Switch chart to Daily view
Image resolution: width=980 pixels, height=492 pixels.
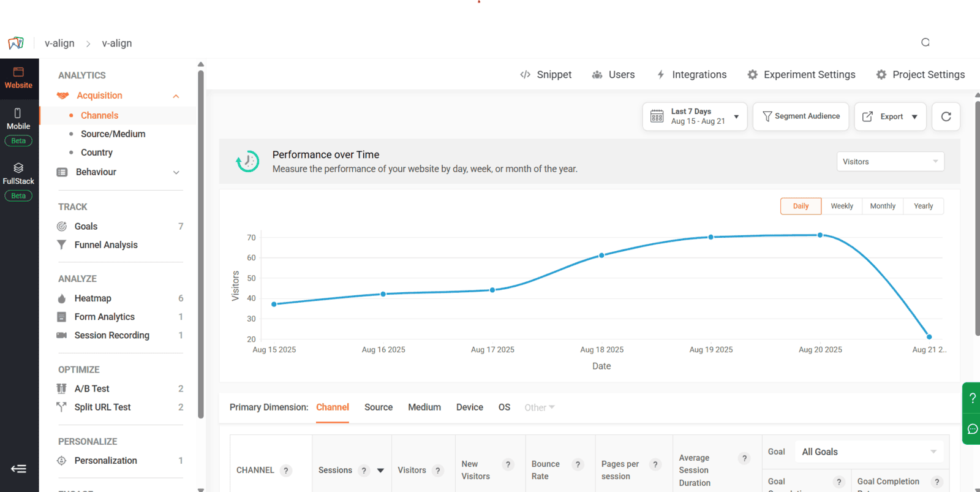point(801,206)
